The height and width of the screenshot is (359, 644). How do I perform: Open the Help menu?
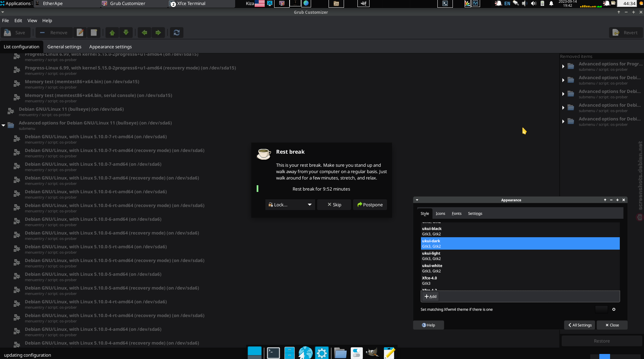coord(47,20)
